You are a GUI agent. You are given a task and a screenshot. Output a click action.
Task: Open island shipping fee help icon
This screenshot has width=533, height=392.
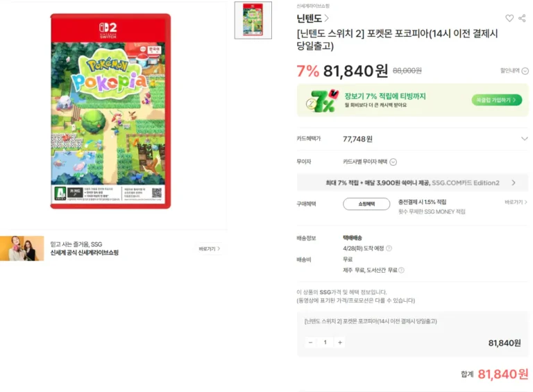[401, 271]
